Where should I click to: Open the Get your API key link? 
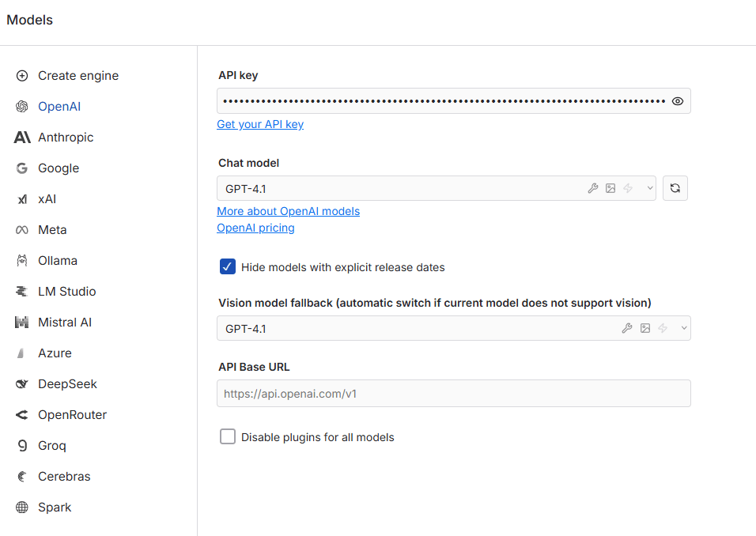tap(260, 124)
